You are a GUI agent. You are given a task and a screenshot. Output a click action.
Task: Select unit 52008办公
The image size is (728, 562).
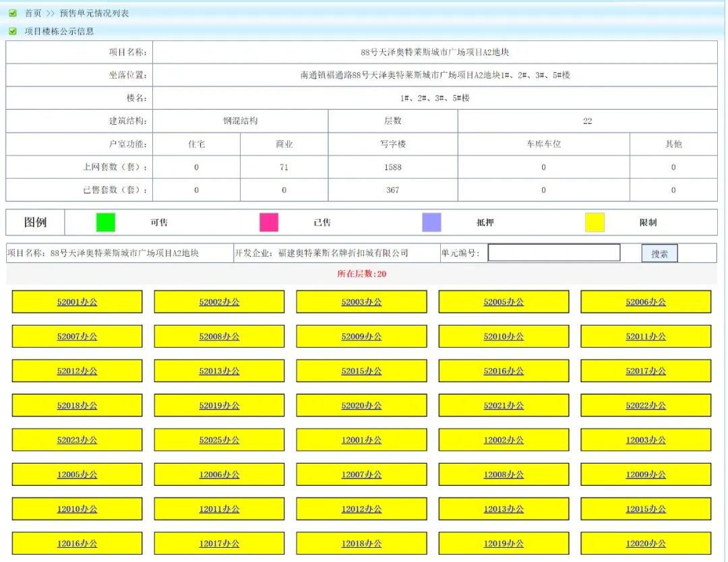pyautogui.click(x=219, y=336)
